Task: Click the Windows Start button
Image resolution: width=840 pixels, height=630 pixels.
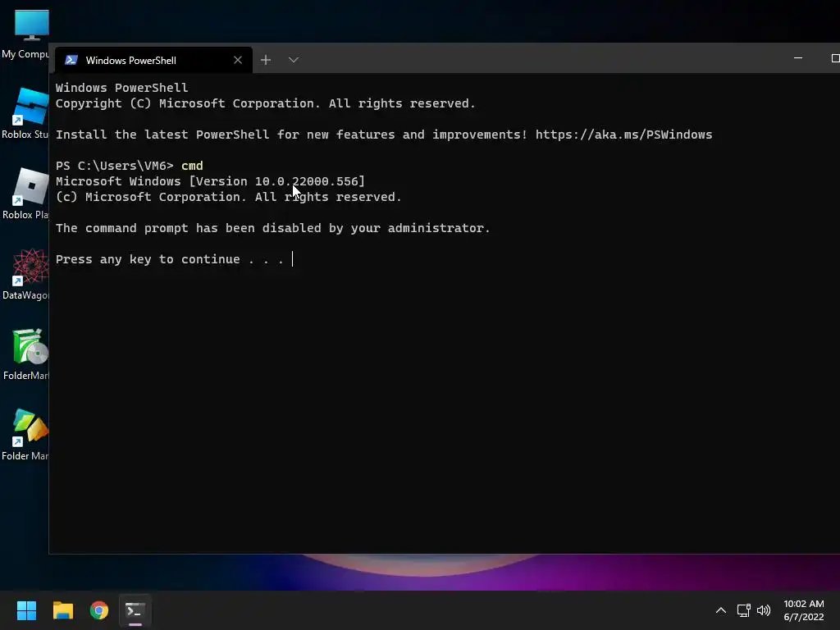Action: 26,610
